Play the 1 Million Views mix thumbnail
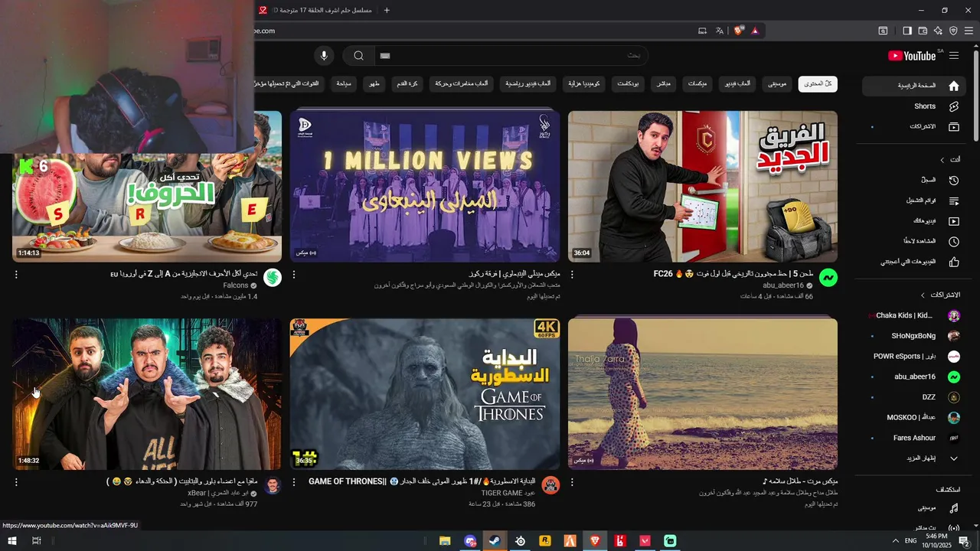The height and width of the screenshot is (551, 980). click(x=425, y=187)
